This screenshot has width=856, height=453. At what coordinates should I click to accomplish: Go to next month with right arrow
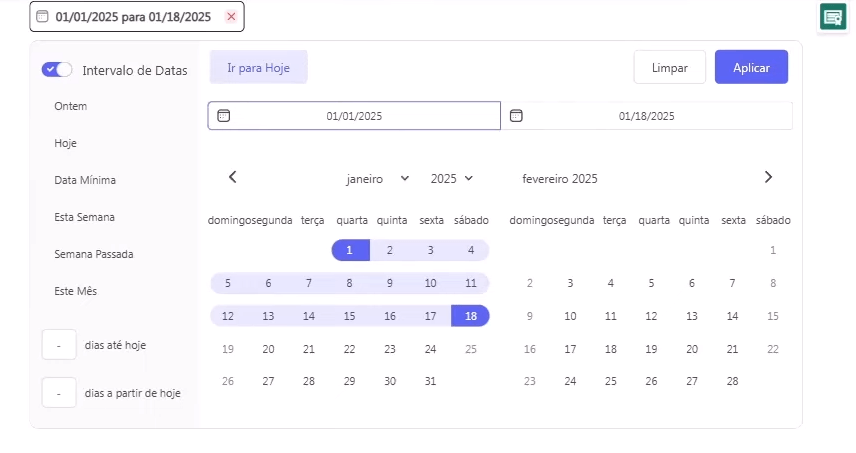(768, 177)
